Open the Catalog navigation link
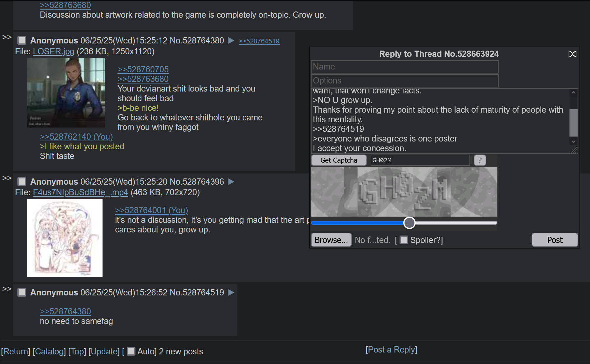The height and width of the screenshot is (364, 590). pos(49,351)
